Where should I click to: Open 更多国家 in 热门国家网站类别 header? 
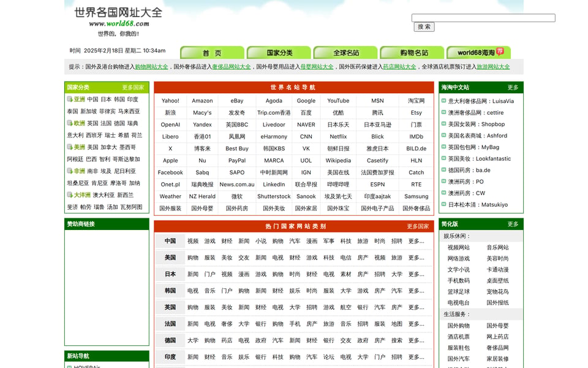418,226
